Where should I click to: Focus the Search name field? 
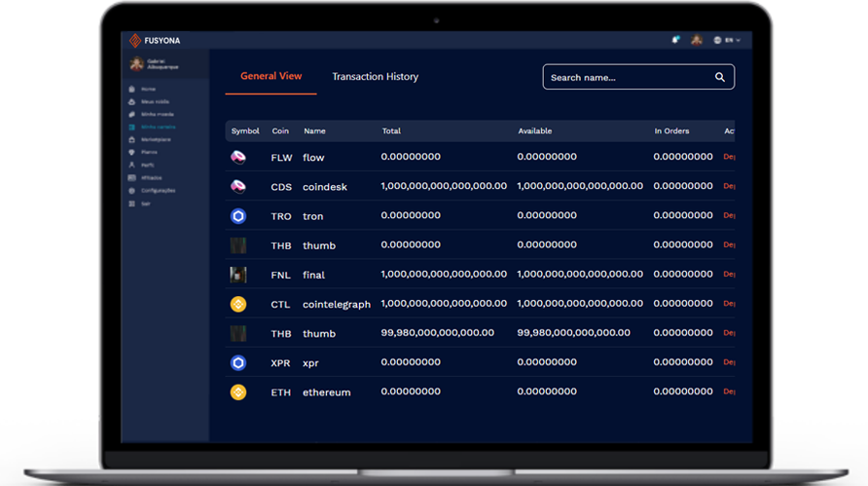click(638, 77)
